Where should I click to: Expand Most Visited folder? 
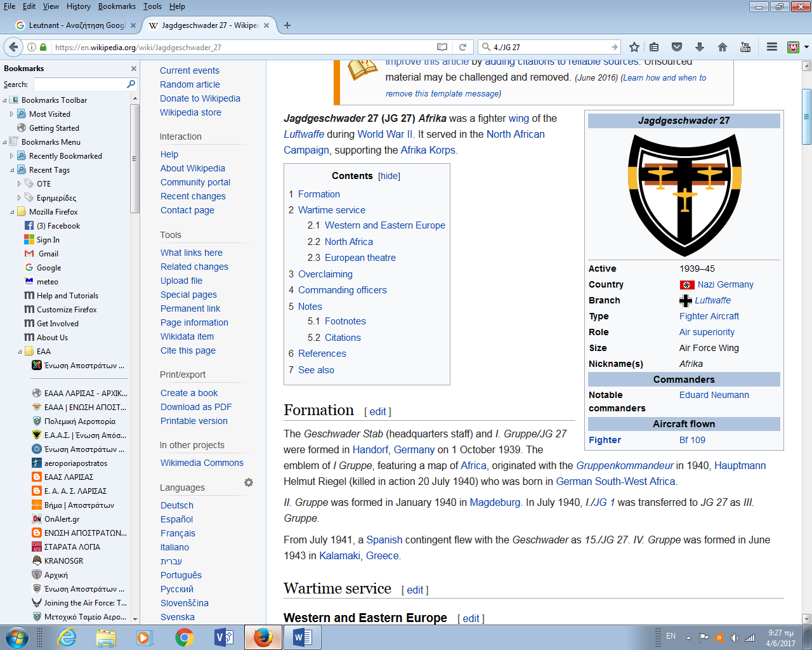point(12,114)
